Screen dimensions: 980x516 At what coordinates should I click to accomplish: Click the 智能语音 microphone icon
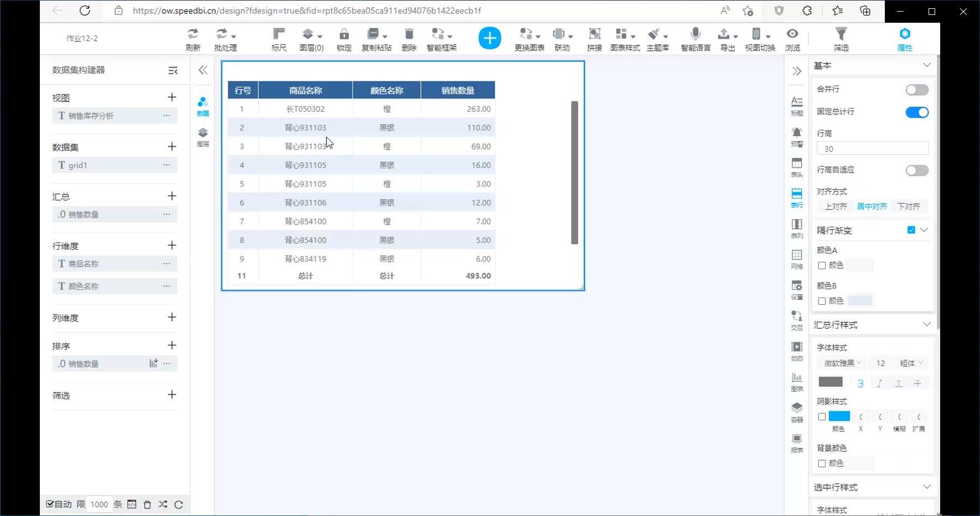point(696,34)
